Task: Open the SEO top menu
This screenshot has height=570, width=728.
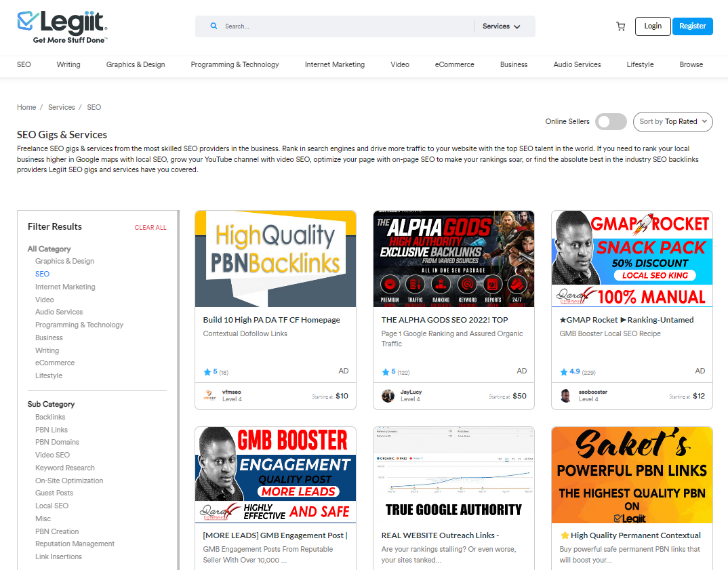Action: coord(24,64)
